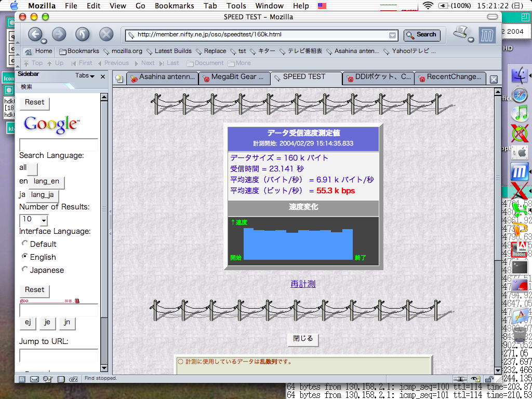Go back with the Back arrow button
This screenshot has height=399, width=532.
35,34
